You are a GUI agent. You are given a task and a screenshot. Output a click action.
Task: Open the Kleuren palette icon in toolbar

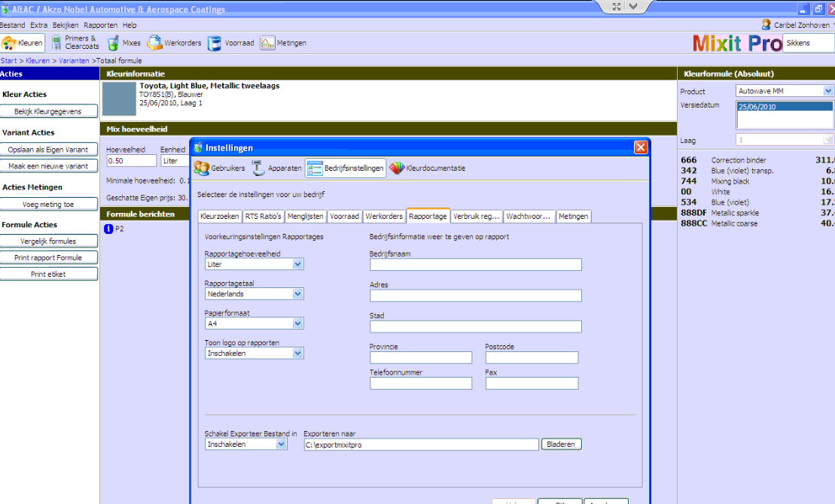[x=9, y=43]
